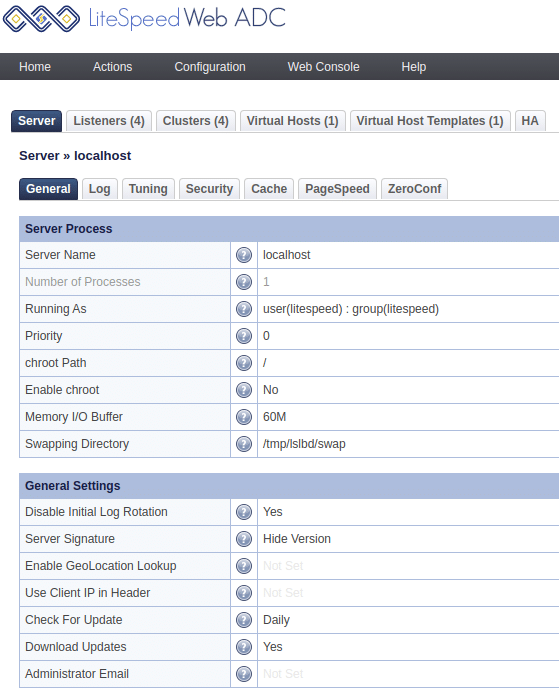The width and height of the screenshot is (559, 699).
Task: Open help icon for Running As
Action: click(244, 309)
